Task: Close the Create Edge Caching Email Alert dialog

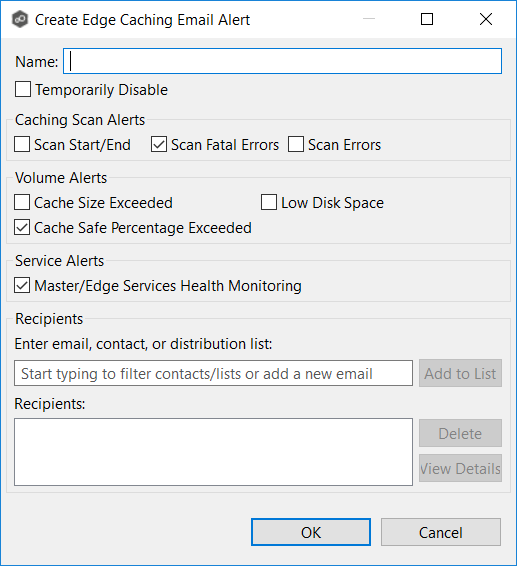Action: point(486,19)
